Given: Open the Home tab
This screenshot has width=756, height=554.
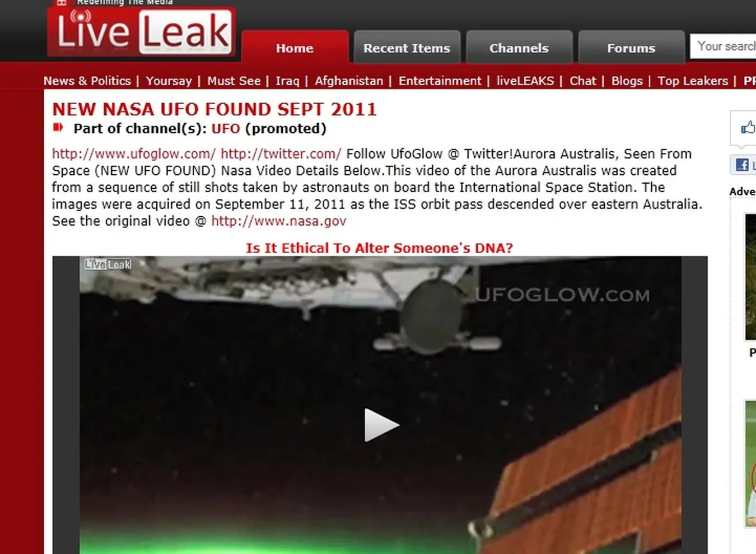Looking at the screenshot, I should [x=295, y=48].
